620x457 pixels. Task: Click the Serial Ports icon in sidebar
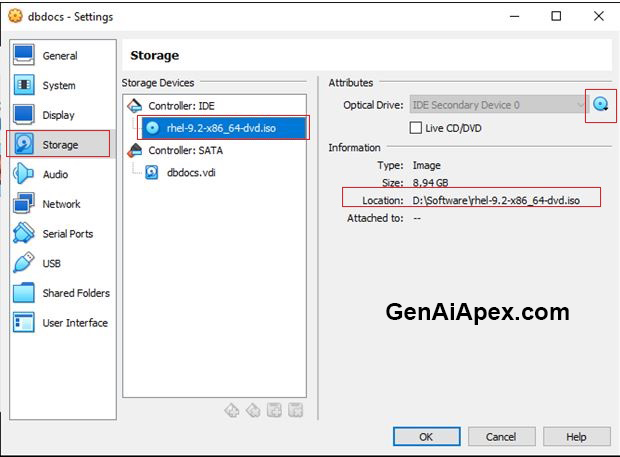point(23,233)
